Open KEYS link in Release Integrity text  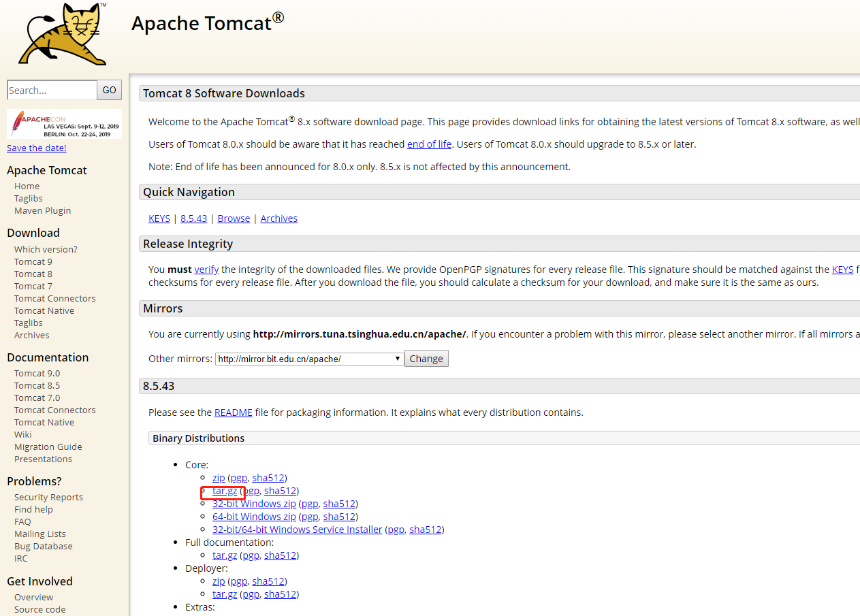coord(842,270)
